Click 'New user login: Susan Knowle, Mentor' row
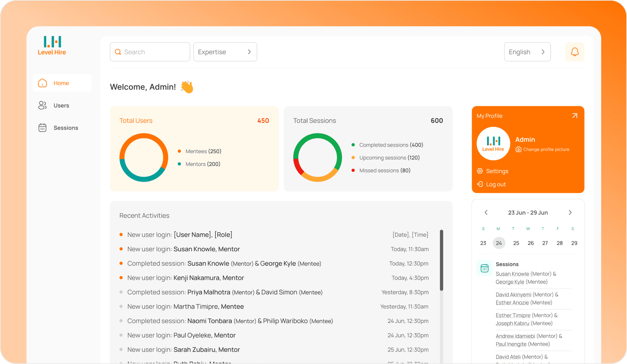The height and width of the screenshot is (364, 627). pyautogui.click(x=274, y=249)
